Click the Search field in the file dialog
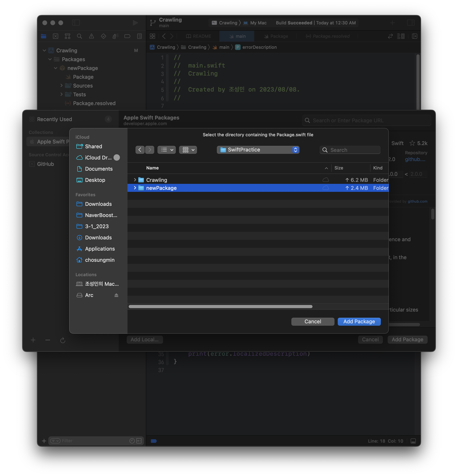The width and height of the screenshot is (458, 476). point(350,150)
